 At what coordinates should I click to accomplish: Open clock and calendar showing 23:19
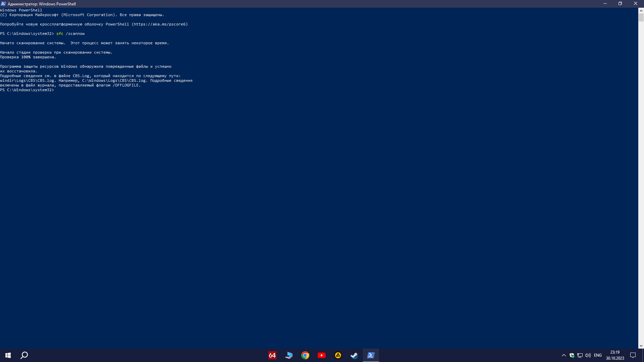tap(615, 355)
